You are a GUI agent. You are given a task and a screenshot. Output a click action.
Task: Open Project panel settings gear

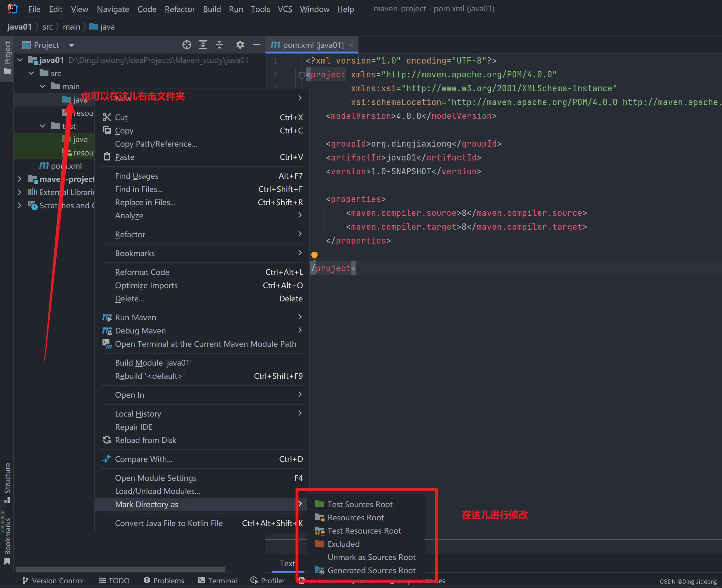click(240, 45)
